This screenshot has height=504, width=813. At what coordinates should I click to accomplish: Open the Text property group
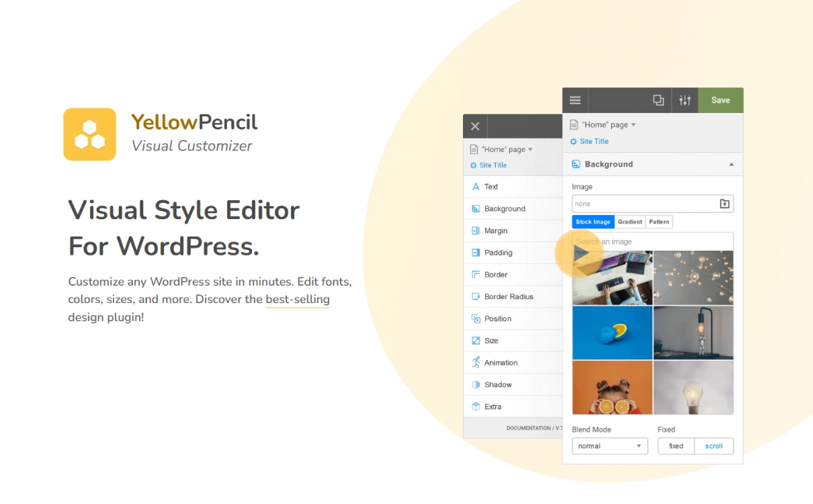click(x=513, y=187)
